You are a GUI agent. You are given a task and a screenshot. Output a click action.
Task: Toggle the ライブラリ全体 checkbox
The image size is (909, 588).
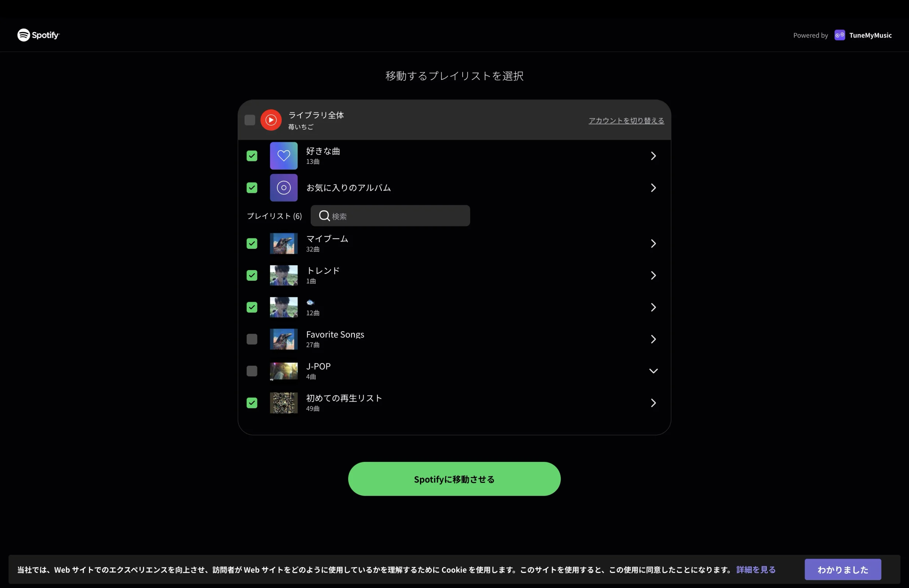(250, 120)
